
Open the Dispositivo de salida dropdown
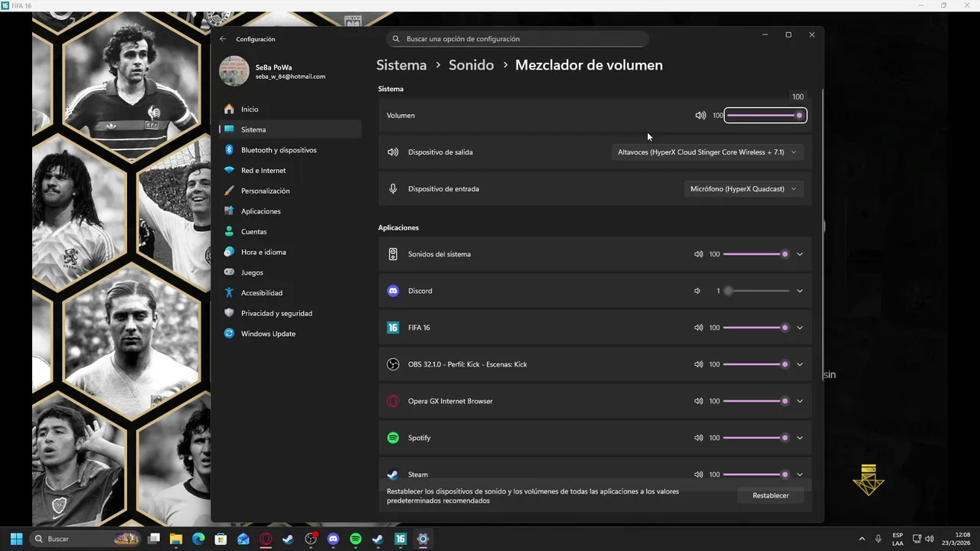click(707, 152)
